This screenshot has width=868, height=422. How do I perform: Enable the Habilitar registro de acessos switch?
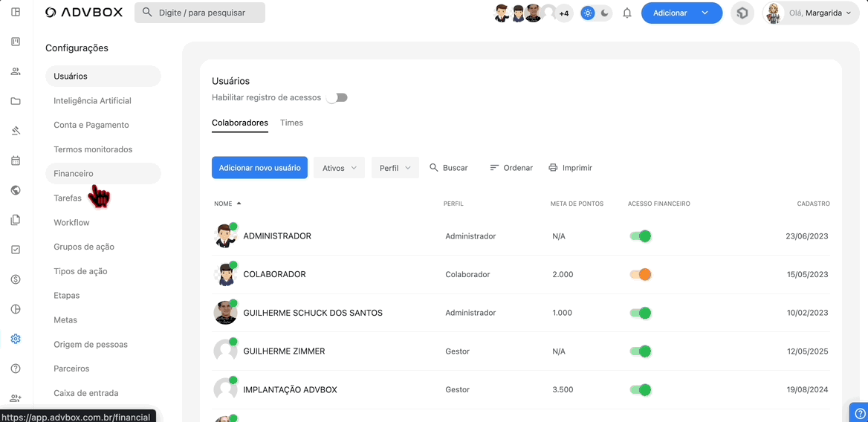pos(337,97)
